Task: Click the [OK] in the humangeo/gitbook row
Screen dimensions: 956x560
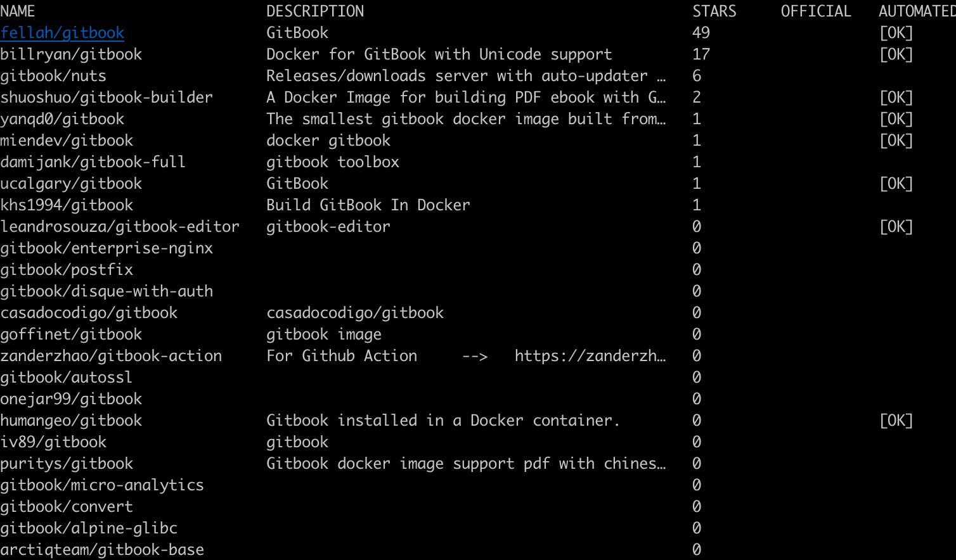Action: 896,421
